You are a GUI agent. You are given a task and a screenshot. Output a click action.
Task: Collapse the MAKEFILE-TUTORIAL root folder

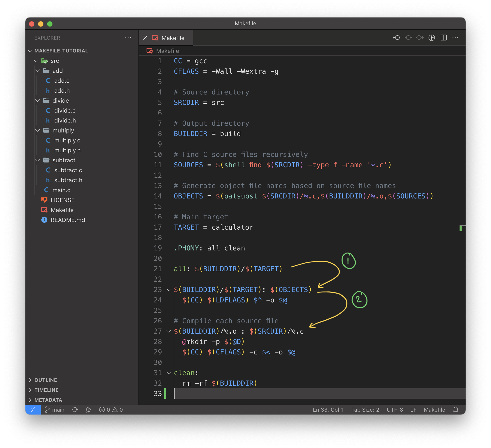click(x=30, y=51)
